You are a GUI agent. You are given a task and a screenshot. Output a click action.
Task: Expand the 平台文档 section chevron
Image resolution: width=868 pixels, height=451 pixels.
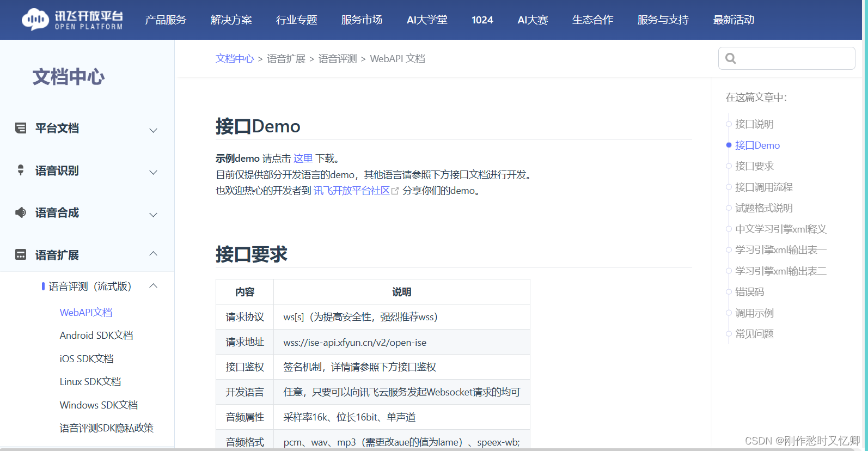point(154,130)
